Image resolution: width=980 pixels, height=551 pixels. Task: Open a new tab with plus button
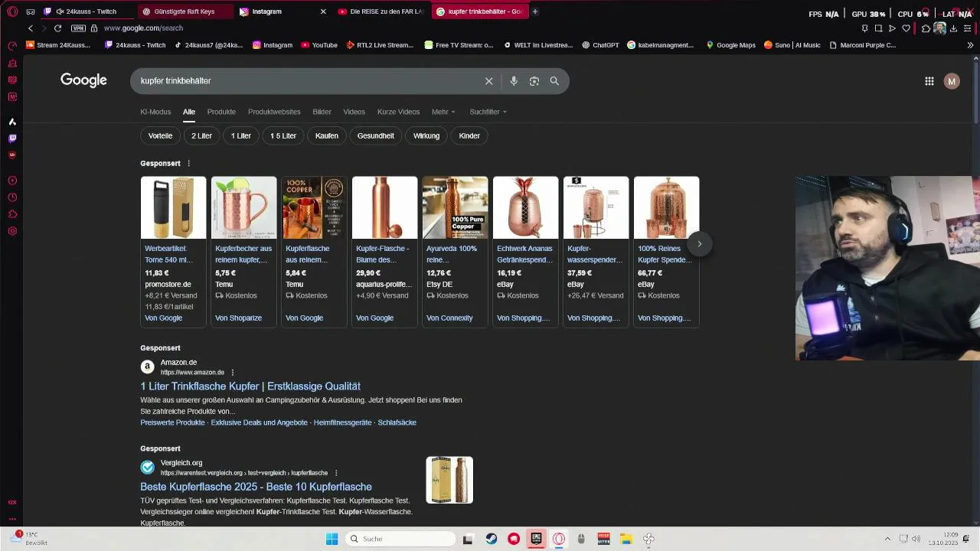[534, 11]
